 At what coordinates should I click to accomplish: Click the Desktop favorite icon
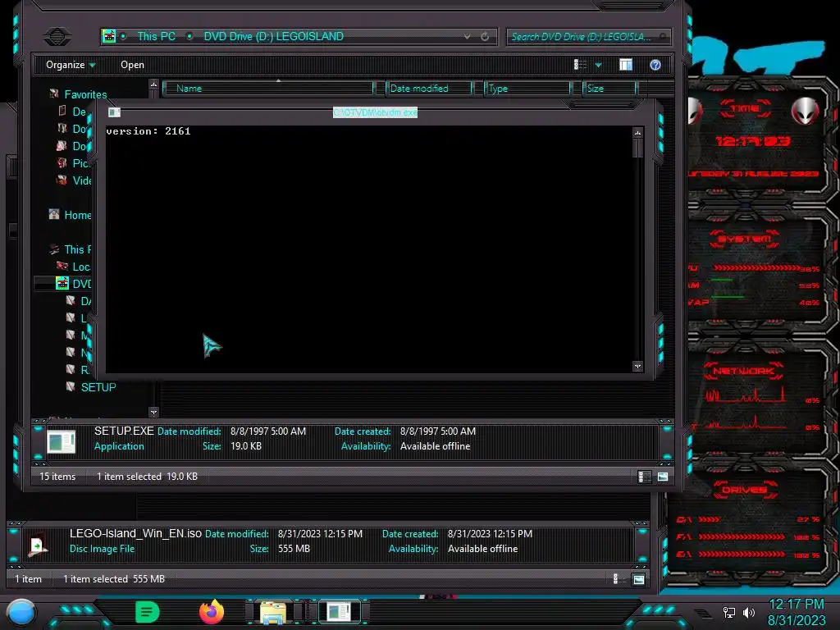(62, 111)
